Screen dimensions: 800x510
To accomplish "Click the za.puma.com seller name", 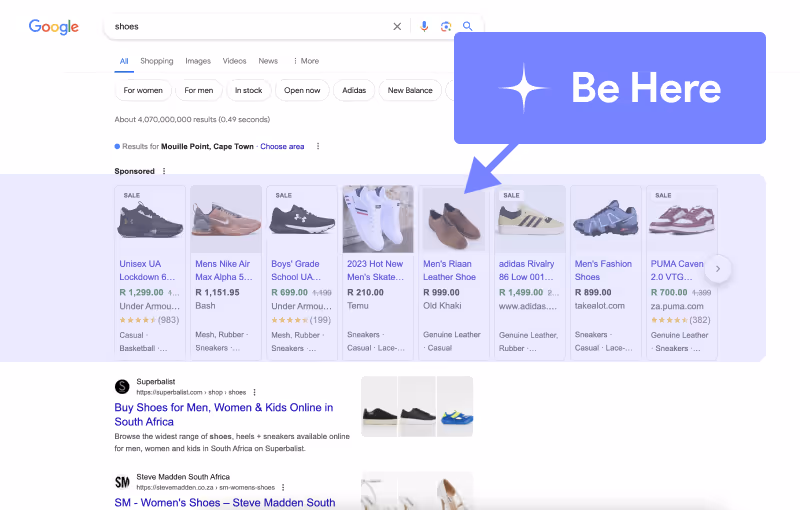I will pyautogui.click(x=677, y=307).
